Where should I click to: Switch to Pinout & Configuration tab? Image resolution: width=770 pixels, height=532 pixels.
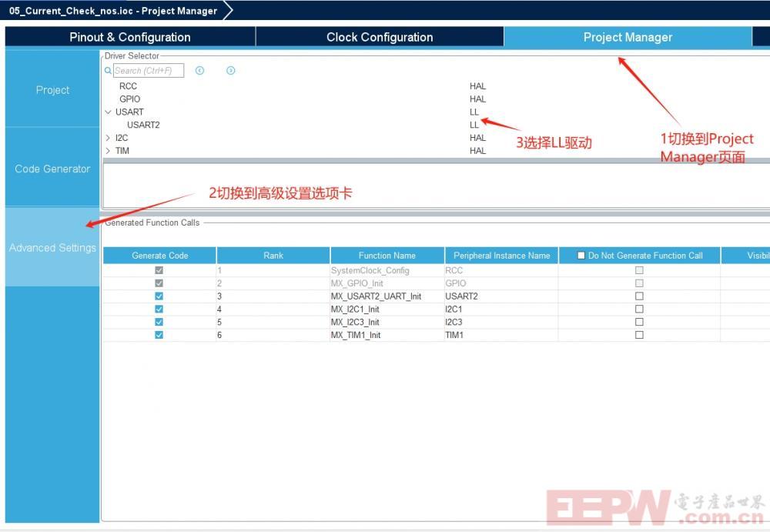point(130,37)
